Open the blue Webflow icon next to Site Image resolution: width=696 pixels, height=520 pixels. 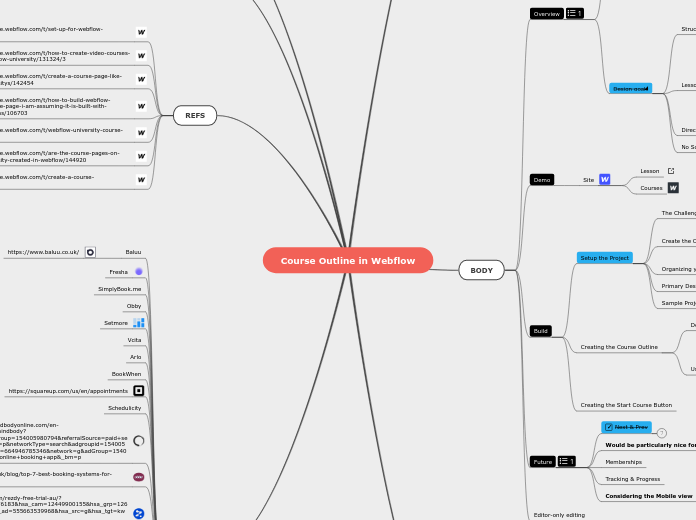(x=605, y=179)
